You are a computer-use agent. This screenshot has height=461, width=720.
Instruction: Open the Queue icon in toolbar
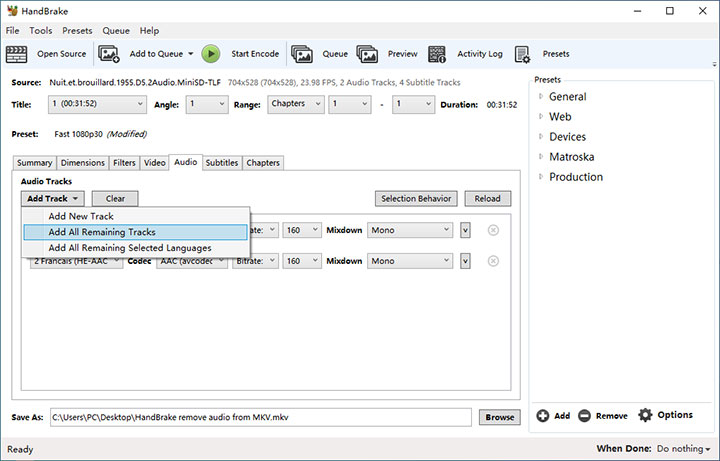(301, 54)
